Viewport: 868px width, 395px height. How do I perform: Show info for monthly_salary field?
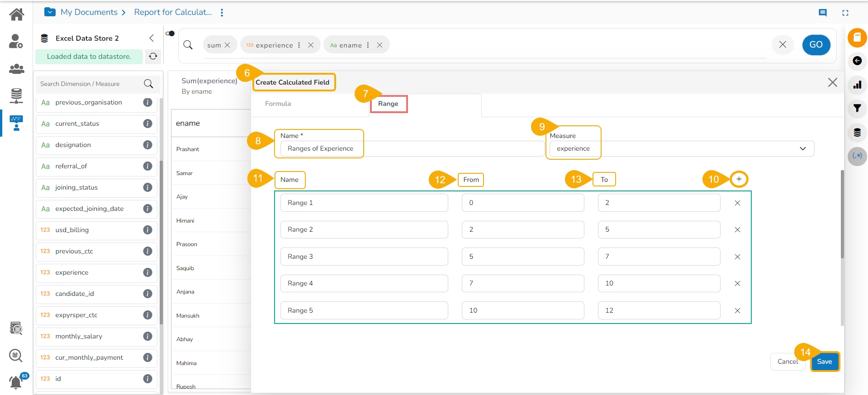147,336
